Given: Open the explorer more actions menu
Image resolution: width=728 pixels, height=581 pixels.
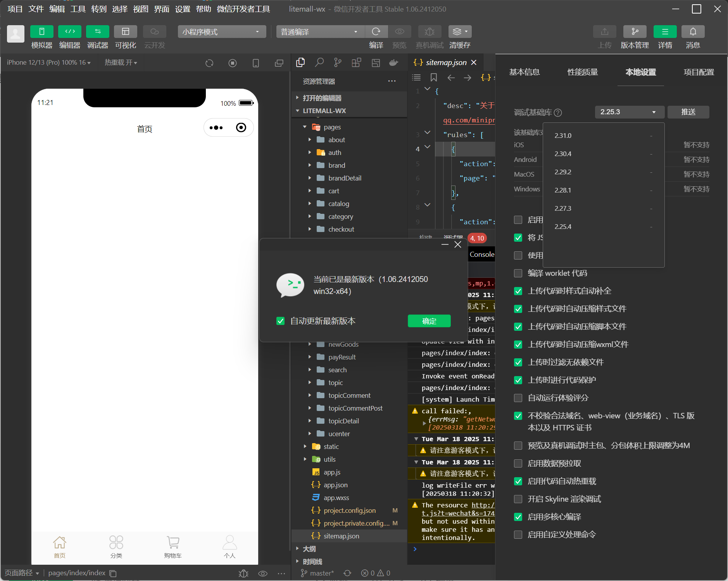Looking at the screenshot, I should click(x=392, y=81).
